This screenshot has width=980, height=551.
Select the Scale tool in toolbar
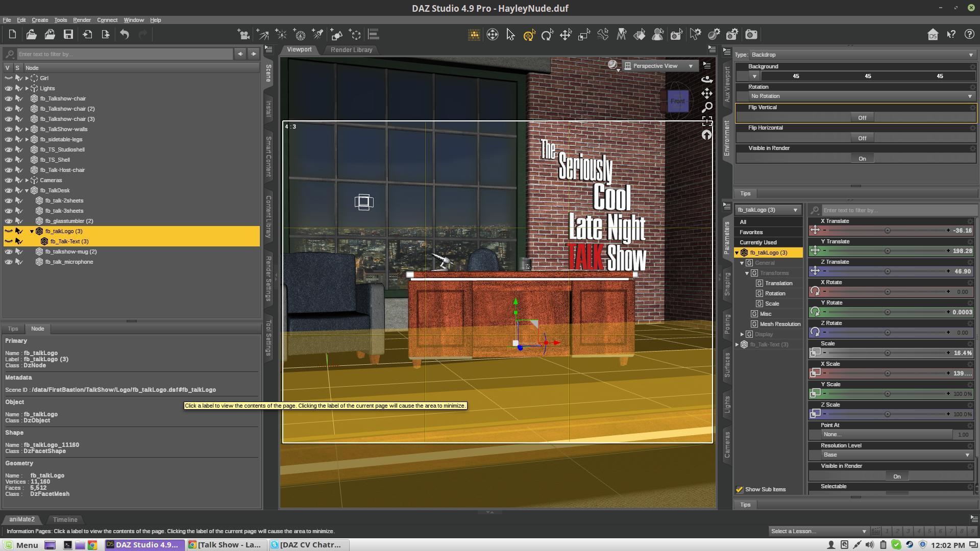tap(584, 35)
